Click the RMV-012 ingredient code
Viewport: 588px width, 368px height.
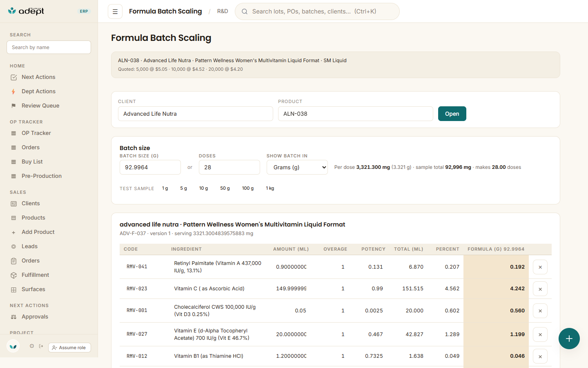137,356
